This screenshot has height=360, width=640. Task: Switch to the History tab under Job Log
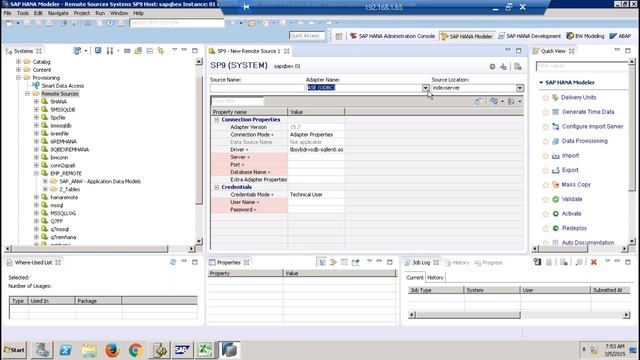coord(435,278)
